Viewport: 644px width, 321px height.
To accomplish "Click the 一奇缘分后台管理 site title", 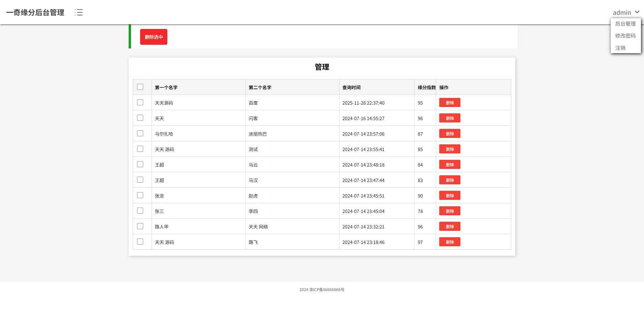I will (x=35, y=12).
